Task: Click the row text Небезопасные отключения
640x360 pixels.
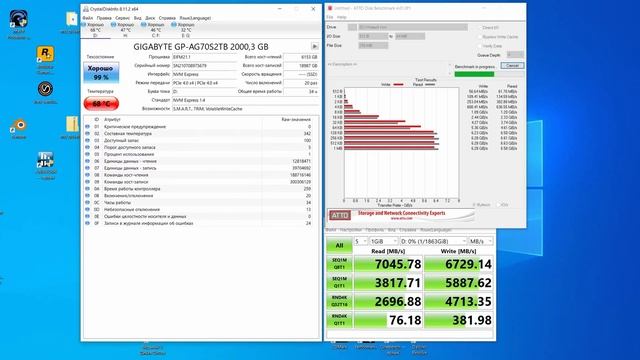Action: 132,209
